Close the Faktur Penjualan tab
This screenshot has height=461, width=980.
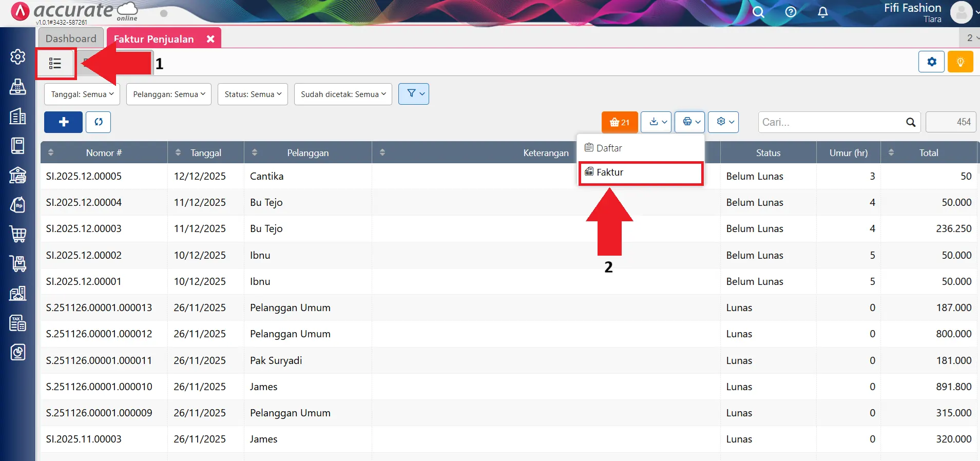(x=210, y=39)
